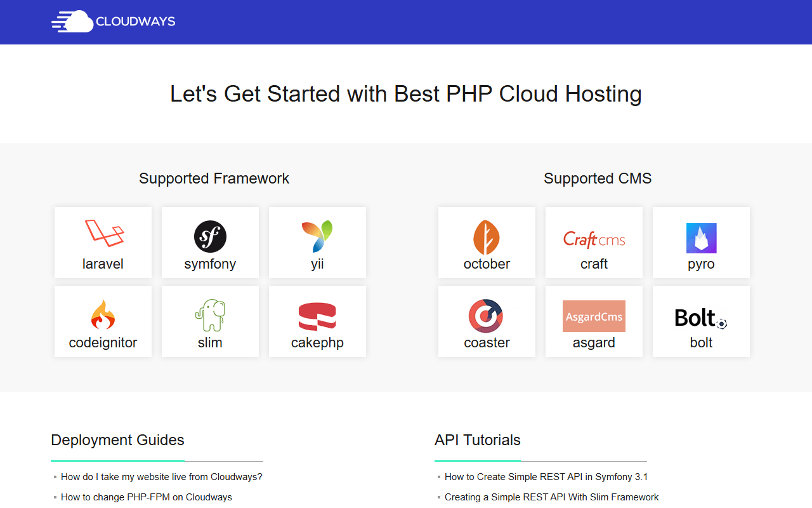Open the CakePHP cake icon

point(317,317)
